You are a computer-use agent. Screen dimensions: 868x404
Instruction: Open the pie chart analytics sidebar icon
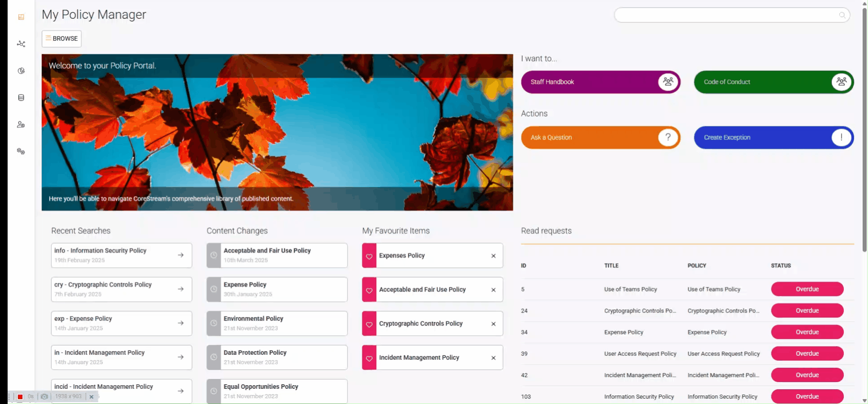[21, 71]
